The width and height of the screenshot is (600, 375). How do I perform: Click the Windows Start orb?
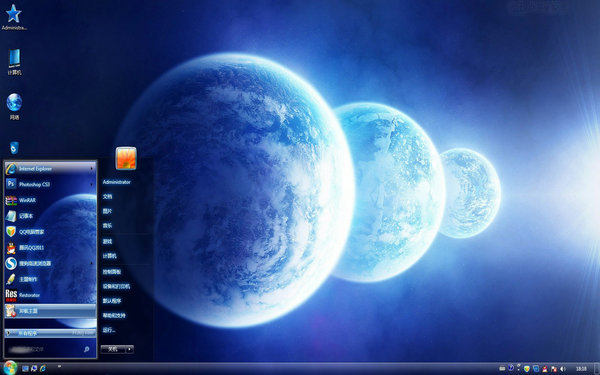(10, 368)
